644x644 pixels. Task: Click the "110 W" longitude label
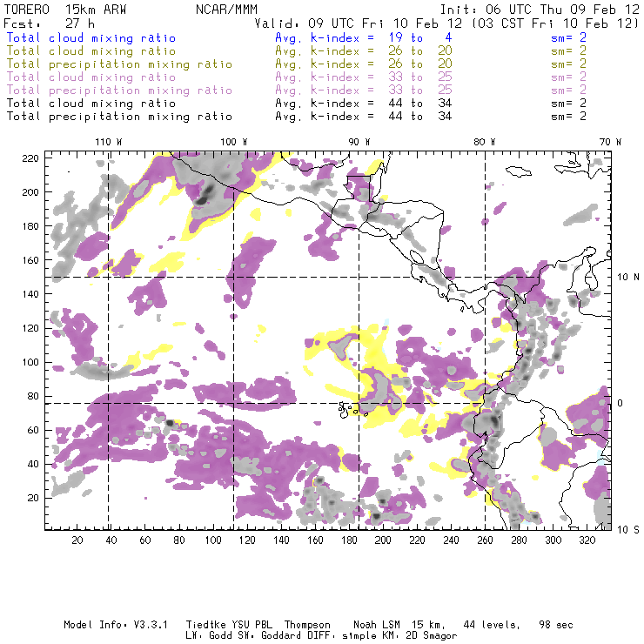(x=109, y=142)
